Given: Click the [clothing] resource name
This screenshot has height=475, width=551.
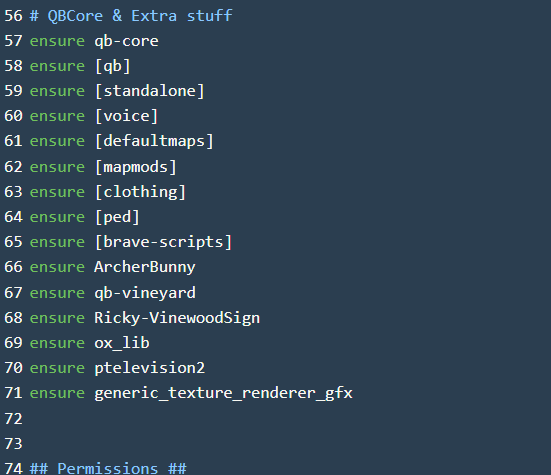Looking at the screenshot, I should (140, 192).
